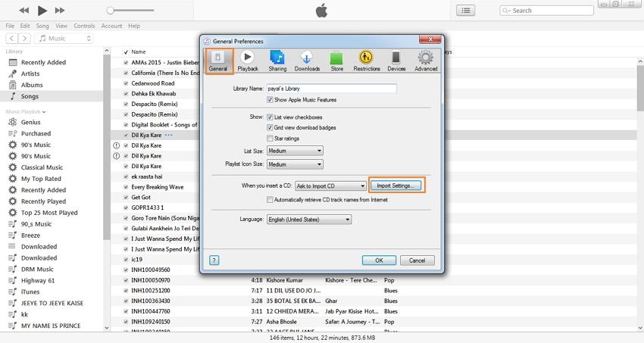Viewport: 644px width, 343px height.
Task: Uncheck Show Apple Music Features
Action: (x=270, y=100)
